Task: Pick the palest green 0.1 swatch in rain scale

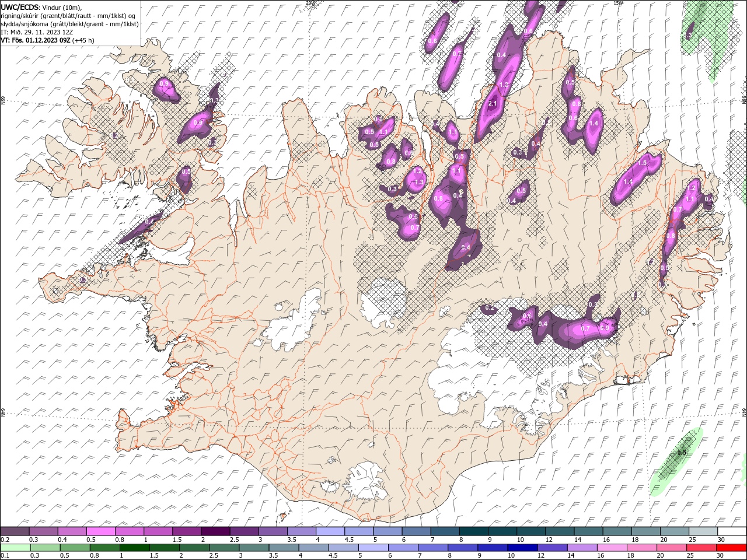Action: 16,548
